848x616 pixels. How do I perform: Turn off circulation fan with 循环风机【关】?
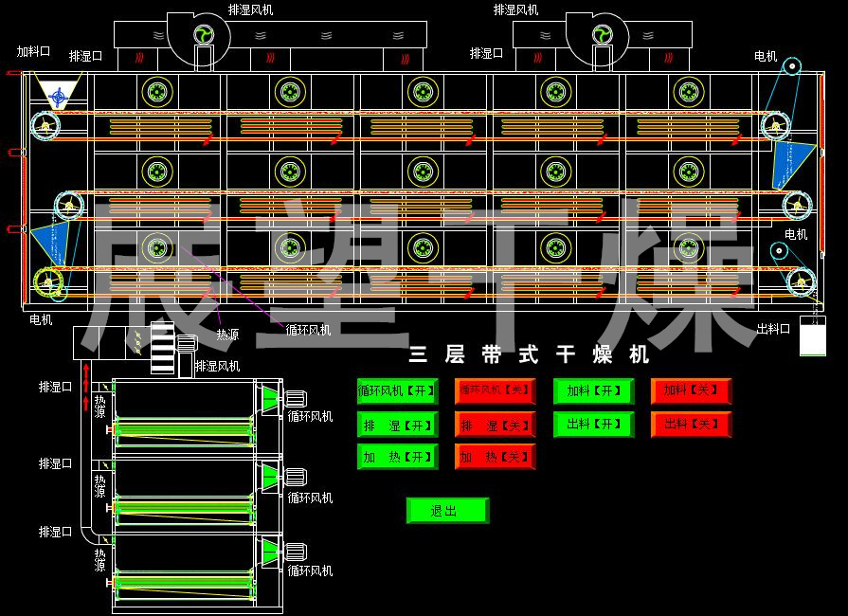(x=495, y=390)
